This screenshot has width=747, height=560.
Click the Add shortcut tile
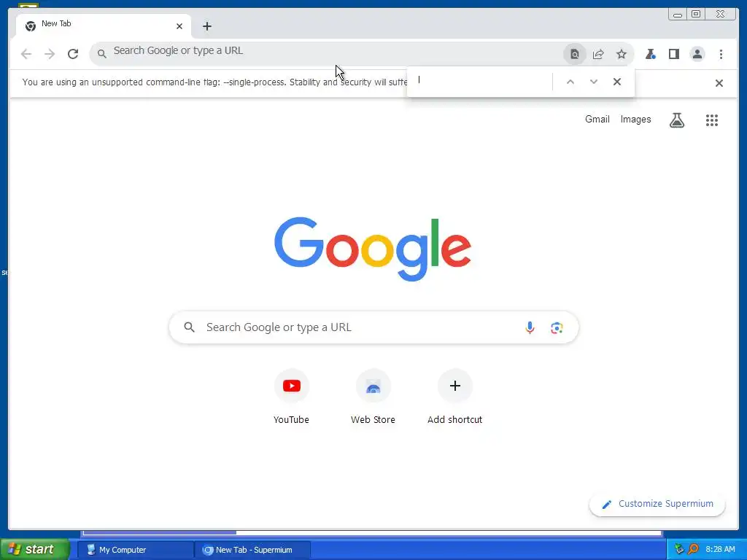[454, 397]
